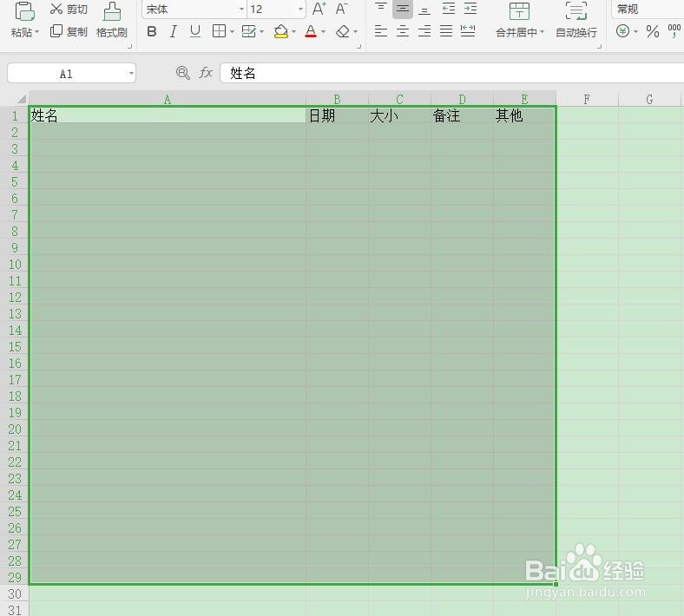Align text left horizontally
This screenshot has width=684, height=616.
click(x=381, y=31)
